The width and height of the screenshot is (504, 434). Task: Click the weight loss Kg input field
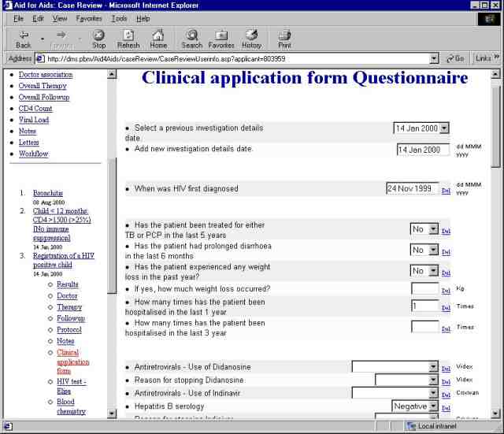tap(424, 288)
